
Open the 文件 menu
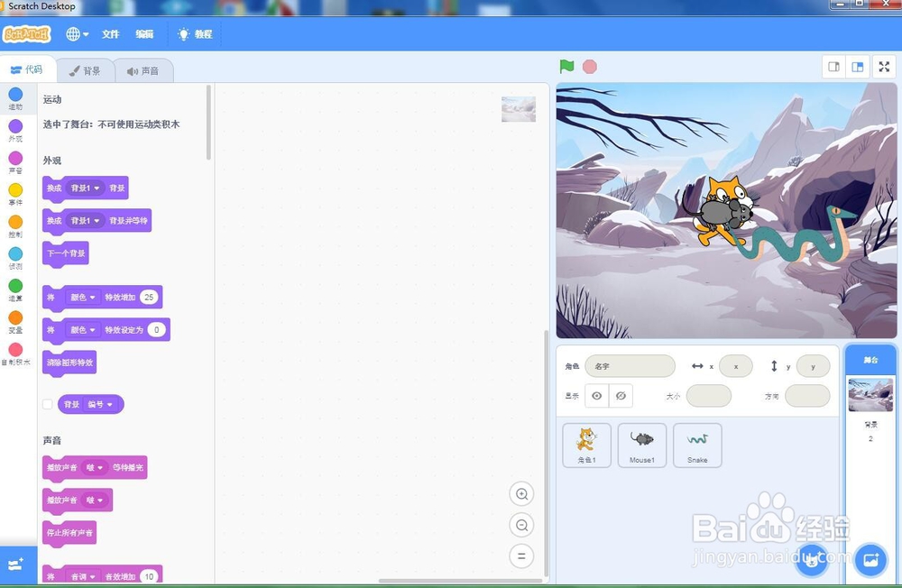110,34
